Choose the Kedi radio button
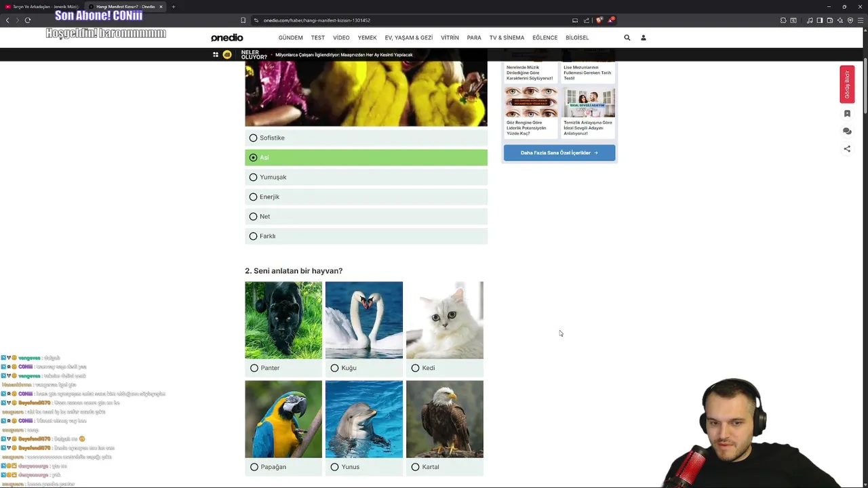Image resolution: width=868 pixels, height=488 pixels. click(x=416, y=368)
